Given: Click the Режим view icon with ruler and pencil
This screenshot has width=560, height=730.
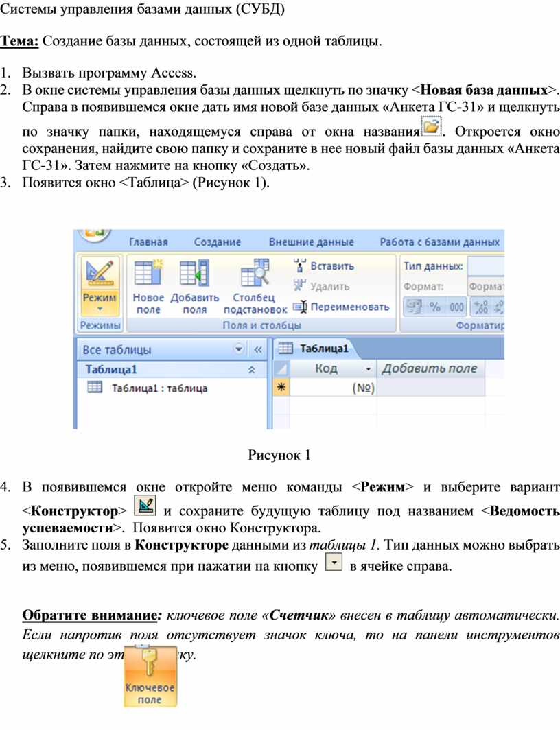Looking at the screenshot, I should (x=99, y=273).
